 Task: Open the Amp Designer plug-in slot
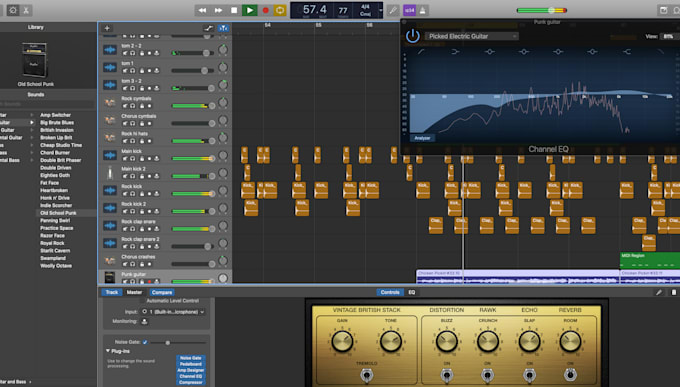pyautogui.click(x=190, y=370)
